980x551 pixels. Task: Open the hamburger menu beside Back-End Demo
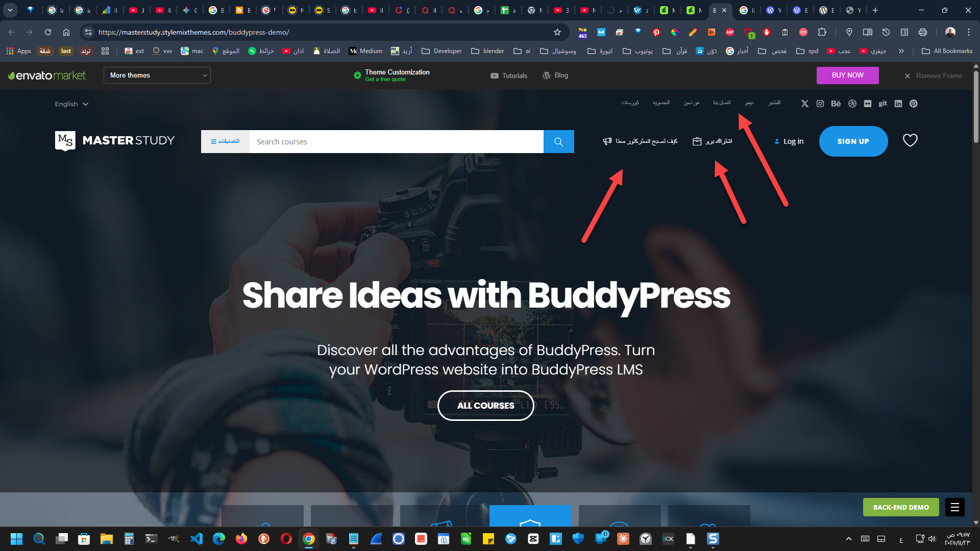click(x=955, y=507)
